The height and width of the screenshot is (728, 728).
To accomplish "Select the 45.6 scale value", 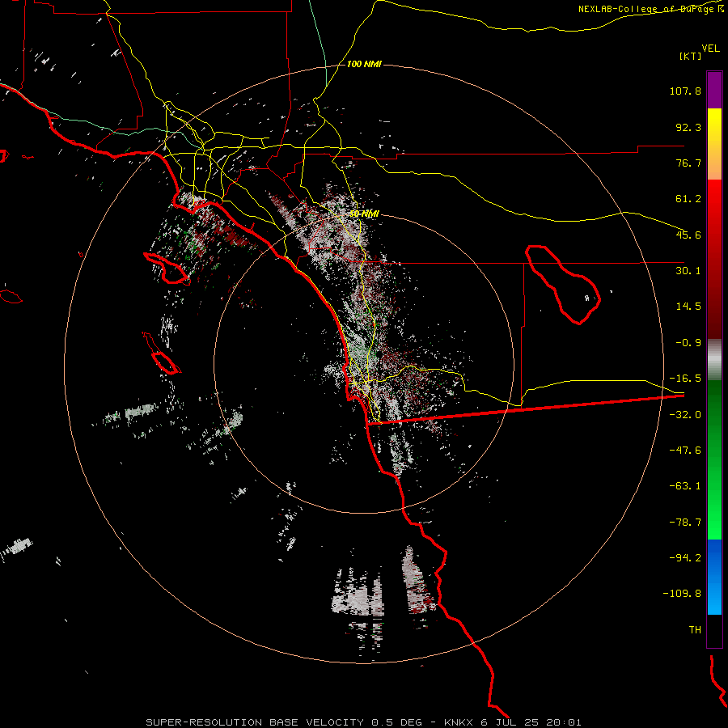I will click(x=688, y=235).
